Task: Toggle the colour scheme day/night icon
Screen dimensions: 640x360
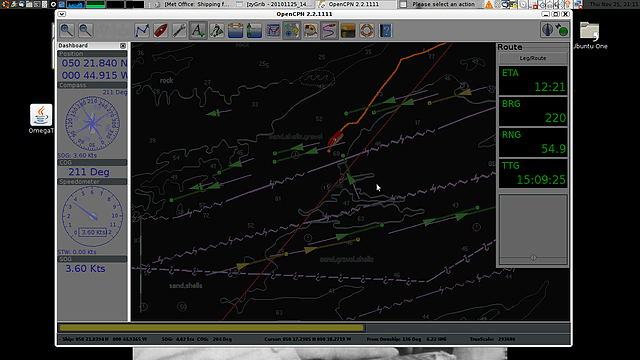Action: 348,31
